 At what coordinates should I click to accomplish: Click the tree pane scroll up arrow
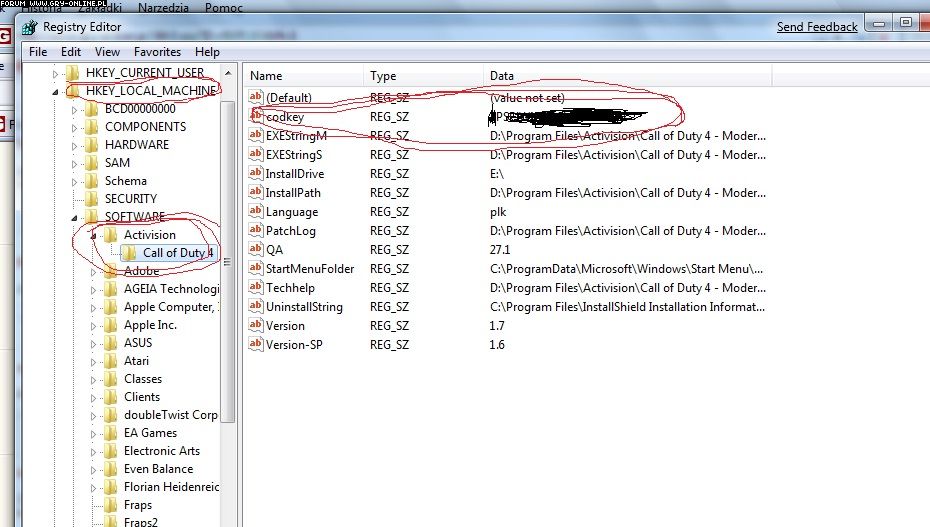click(x=228, y=73)
